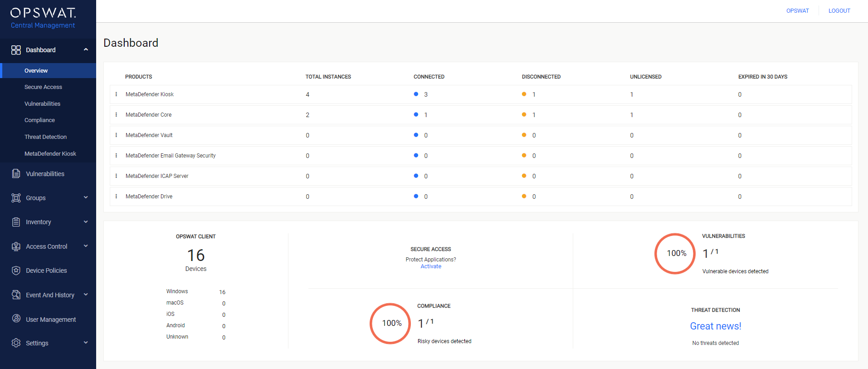
Task: Click the Great news! threat detection text
Action: (716, 326)
